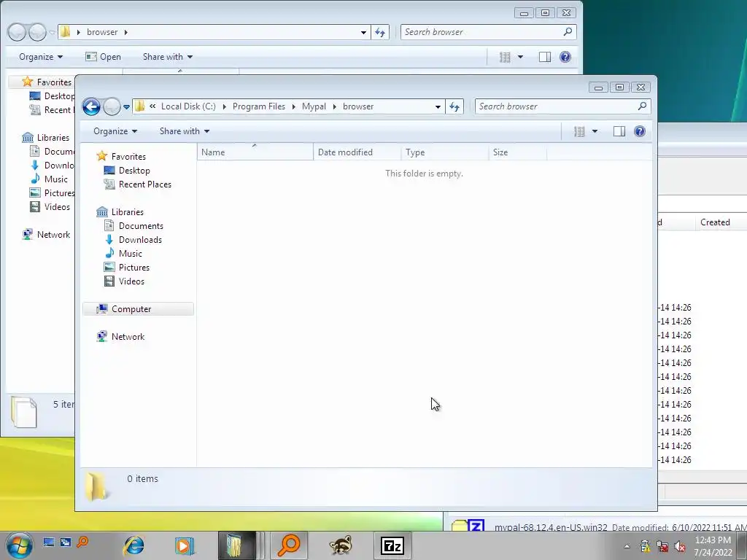This screenshot has width=747, height=560.
Task: Show hidden system tray icons
Action: click(x=627, y=547)
